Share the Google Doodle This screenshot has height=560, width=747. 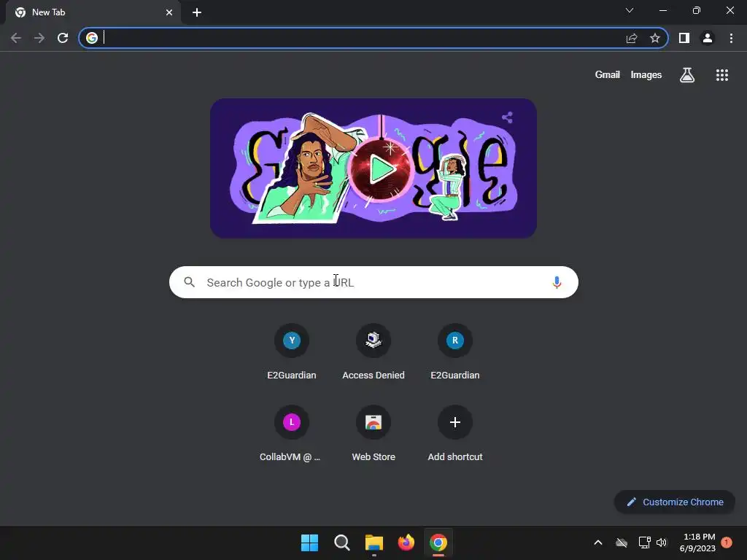click(x=508, y=117)
